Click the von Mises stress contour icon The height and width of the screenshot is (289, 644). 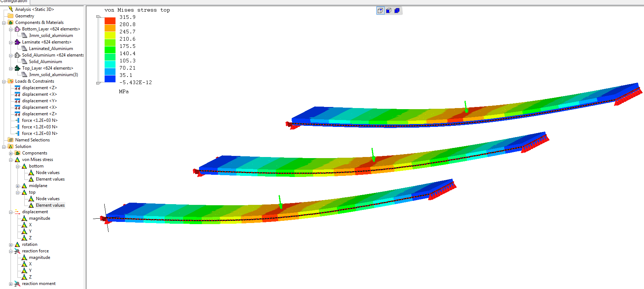tap(17, 160)
